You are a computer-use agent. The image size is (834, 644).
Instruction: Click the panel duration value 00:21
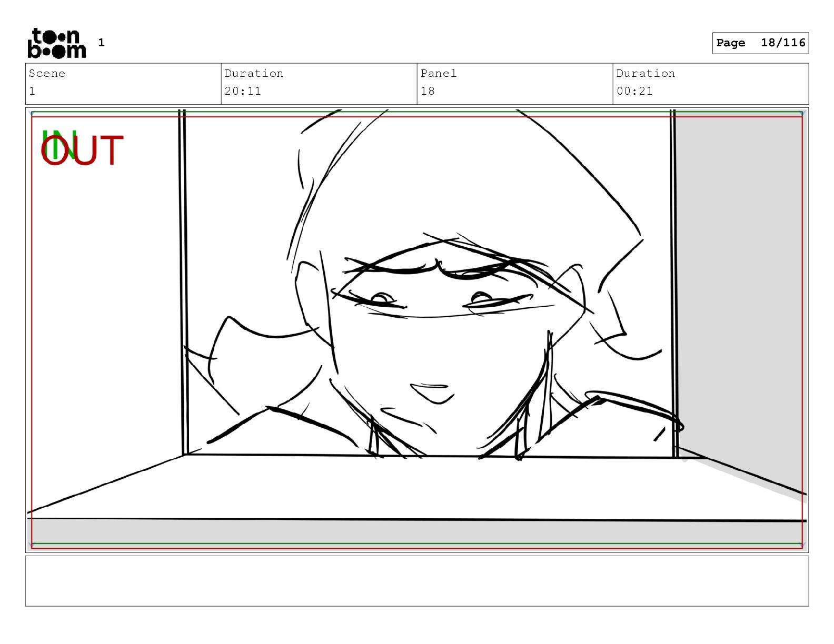coord(634,91)
